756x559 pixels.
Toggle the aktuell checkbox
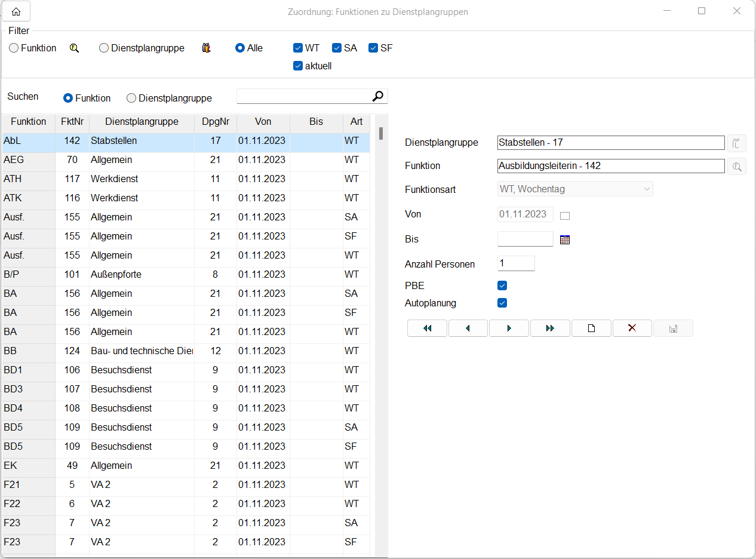tap(298, 66)
